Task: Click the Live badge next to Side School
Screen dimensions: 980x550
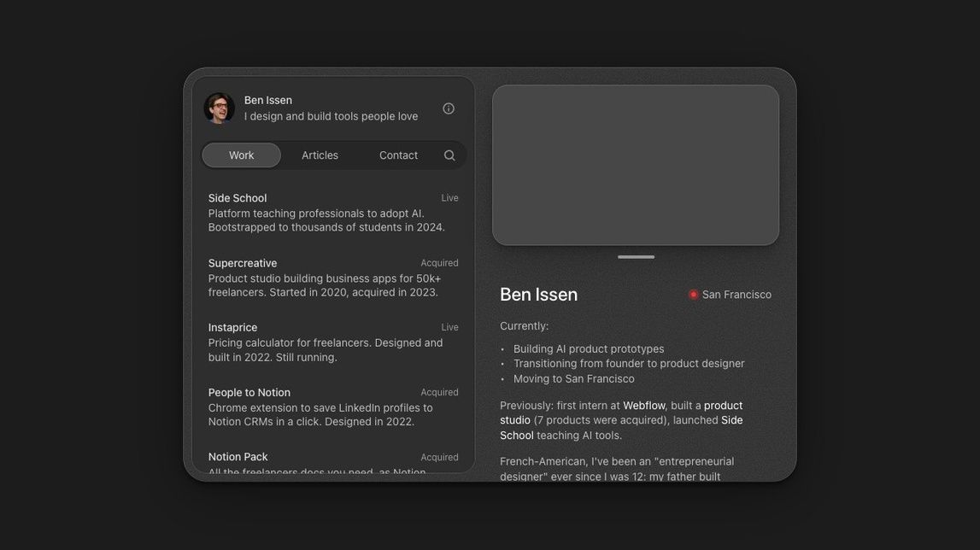Action: click(x=449, y=196)
